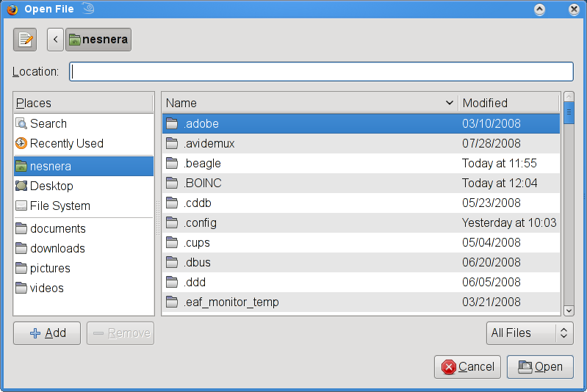Click the file list scroll down arrow
Viewport: 587px width, 392px height.
[x=568, y=311]
